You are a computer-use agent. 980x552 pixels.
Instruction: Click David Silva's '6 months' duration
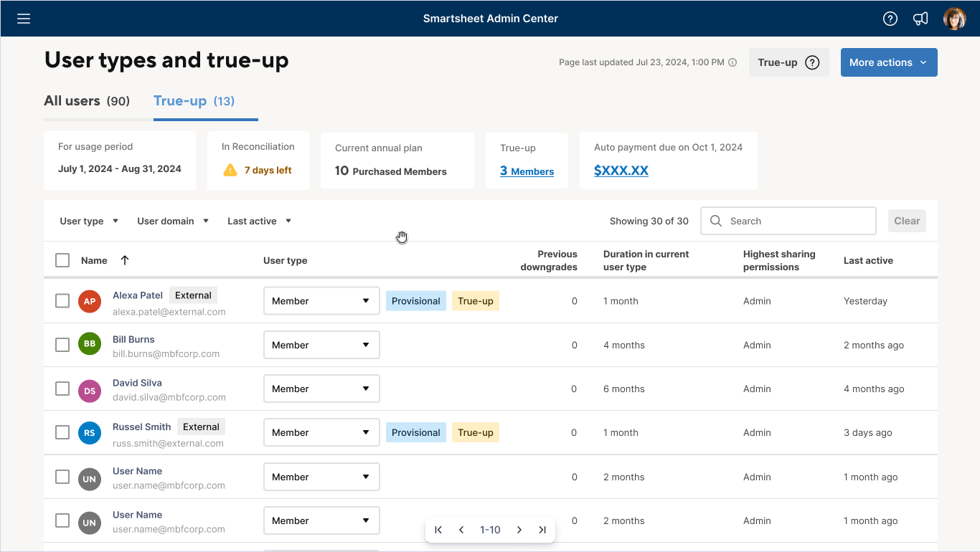click(x=624, y=389)
